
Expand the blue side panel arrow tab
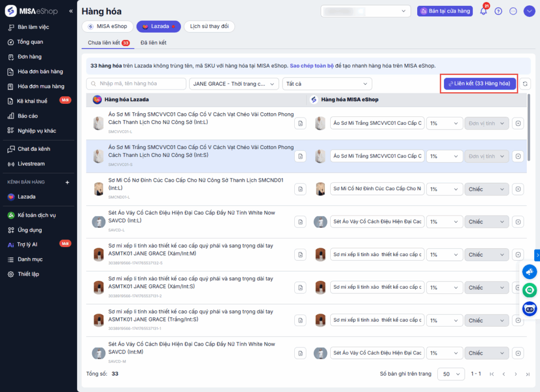click(537, 255)
